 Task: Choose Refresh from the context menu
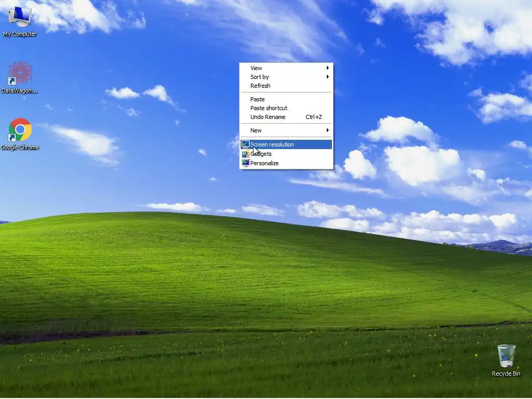point(286,86)
